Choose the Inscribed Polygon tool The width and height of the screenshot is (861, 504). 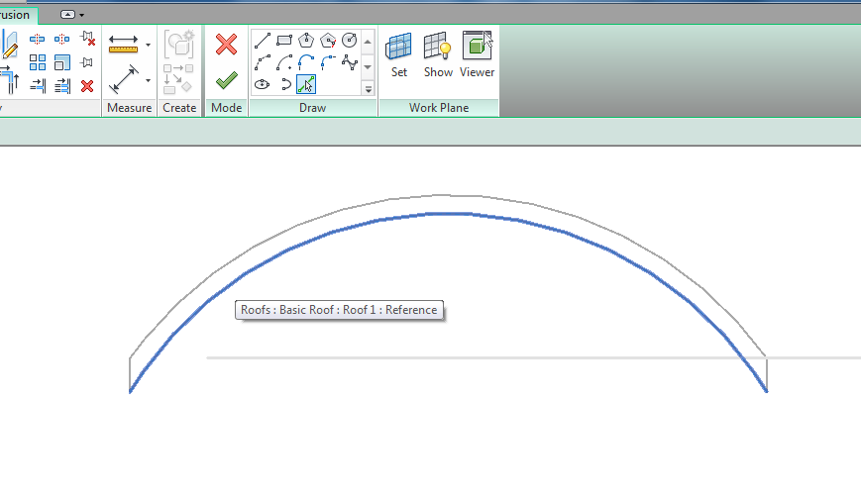[306, 41]
